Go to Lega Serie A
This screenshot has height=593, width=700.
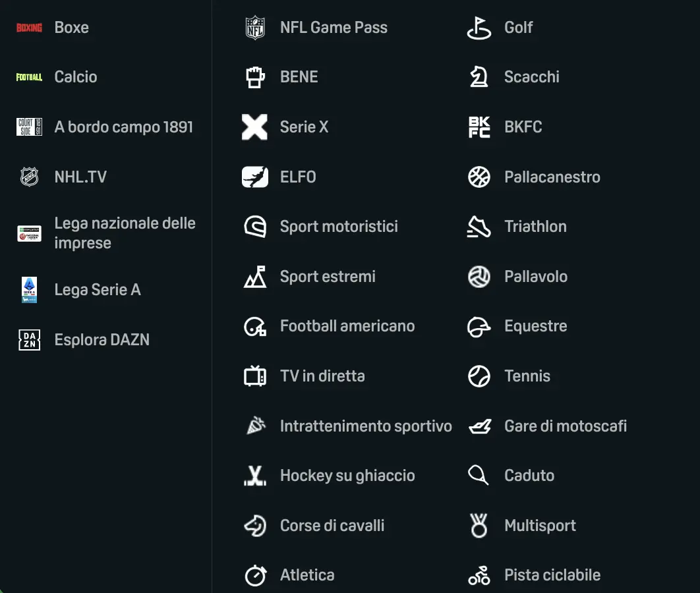pyautogui.click(x=97, y=290)
